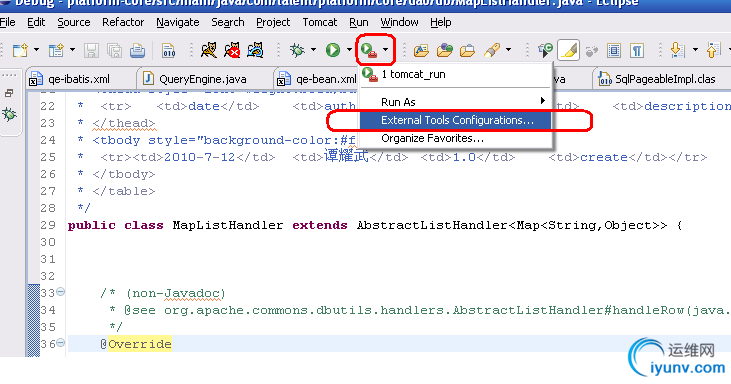The width and height of the screenshot is (731, 384).
Task: Collapse the fold marker at line 36
Action: click(61, 343)
